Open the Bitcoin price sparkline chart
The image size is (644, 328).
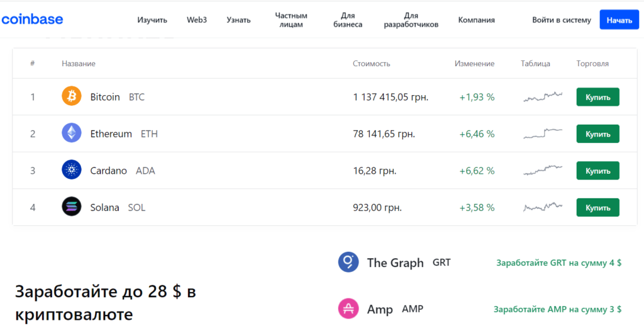pos(543,97)
